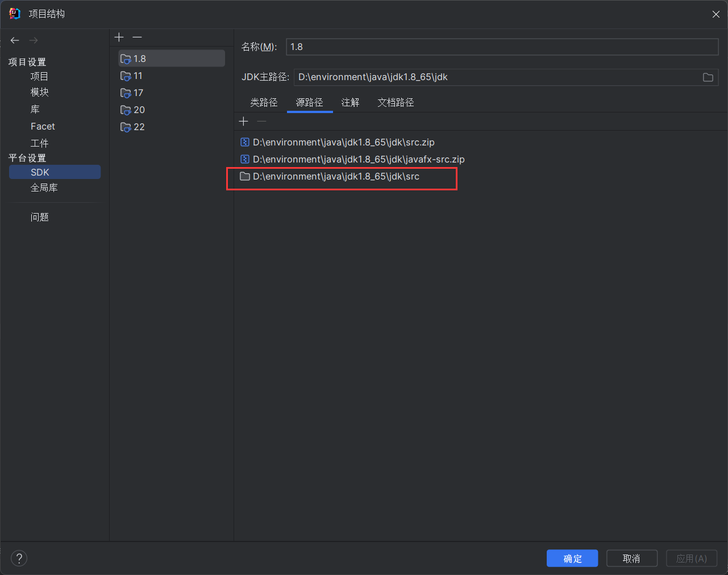Open 项目 under project settings
The image size is (728, 575).
pos(39,76)
